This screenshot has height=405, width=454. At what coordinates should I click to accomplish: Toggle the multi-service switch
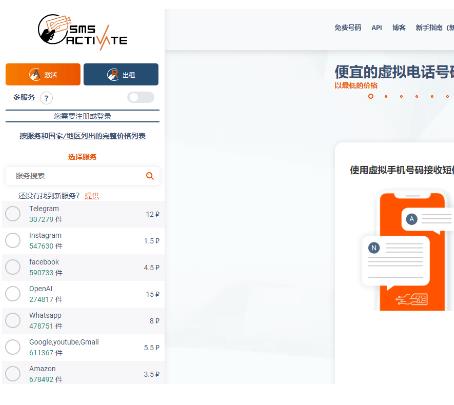tap(141, 97)
